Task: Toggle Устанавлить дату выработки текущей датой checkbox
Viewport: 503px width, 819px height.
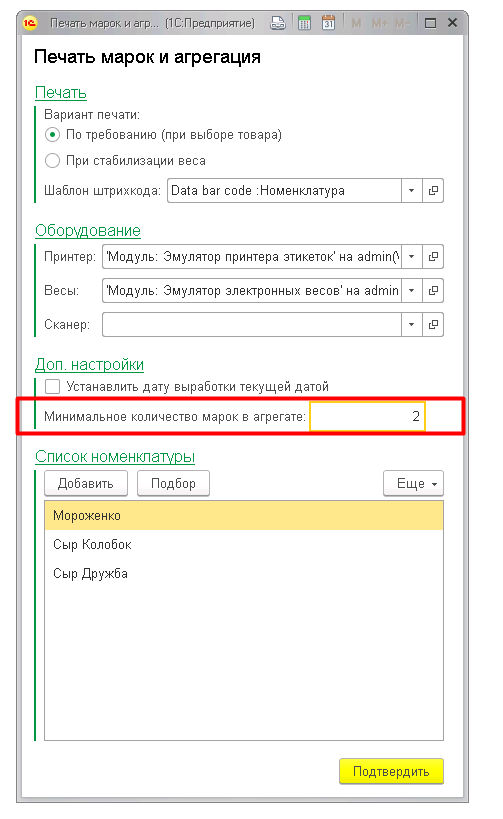Action: (52, 387)
